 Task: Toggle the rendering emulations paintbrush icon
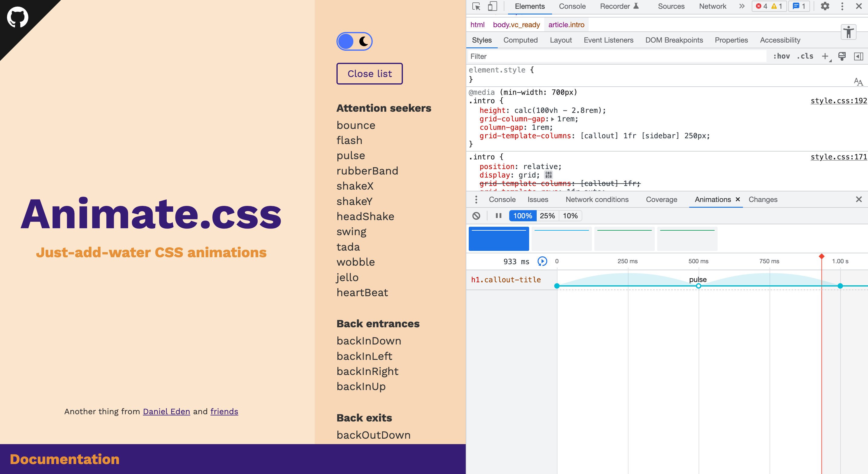click(x=842, y=56)
